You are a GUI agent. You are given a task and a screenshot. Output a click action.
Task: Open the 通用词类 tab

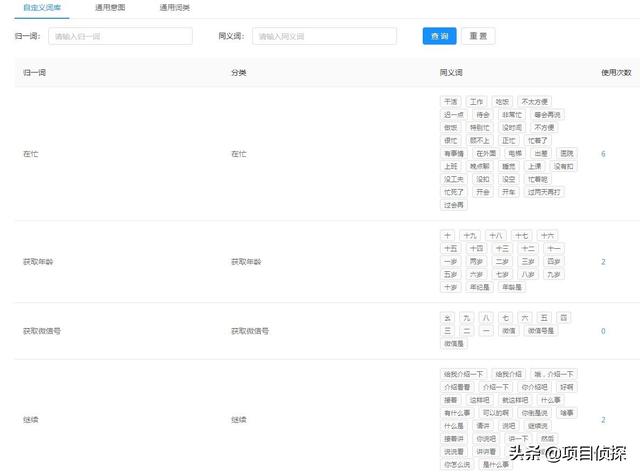175,7
